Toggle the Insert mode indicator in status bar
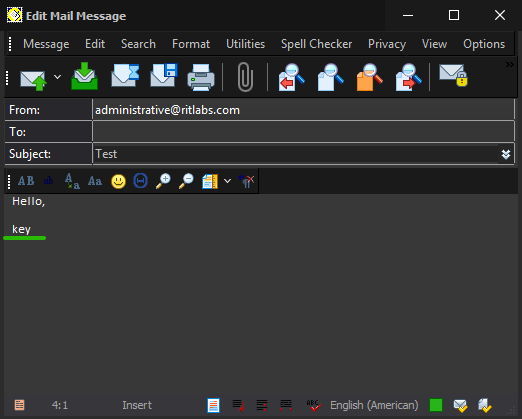522x419 pixels. [x=137, y=405]
